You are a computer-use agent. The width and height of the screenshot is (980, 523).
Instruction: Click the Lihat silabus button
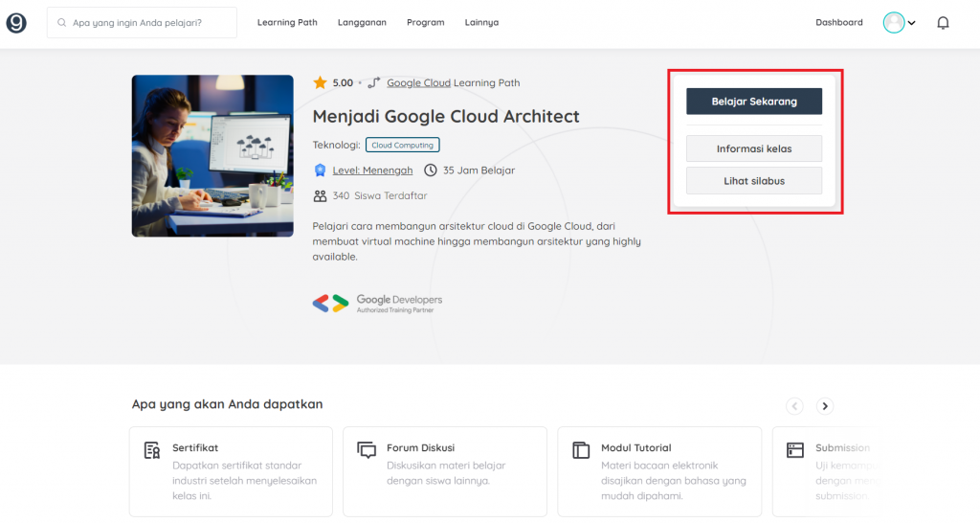point(754,181)
